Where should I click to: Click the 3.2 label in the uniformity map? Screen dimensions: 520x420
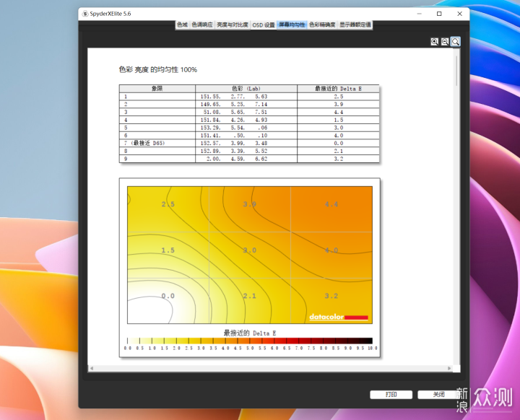(x=331, y=296)
